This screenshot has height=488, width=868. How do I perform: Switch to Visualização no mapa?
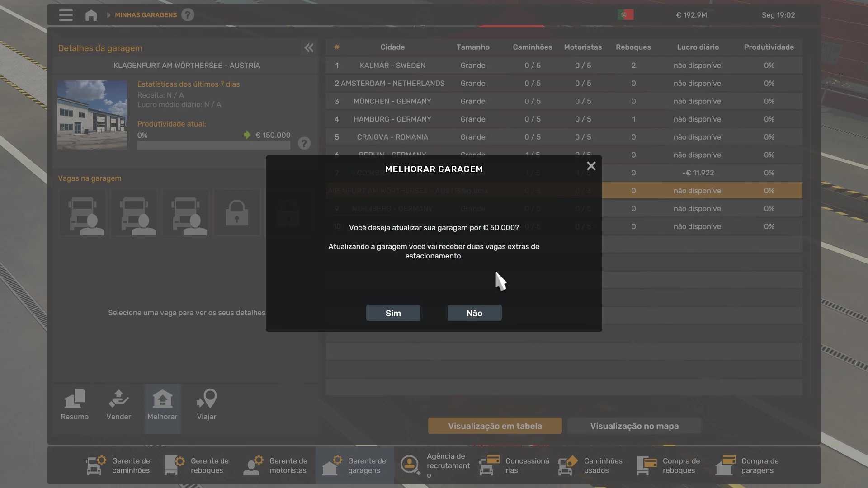point(634,426)
